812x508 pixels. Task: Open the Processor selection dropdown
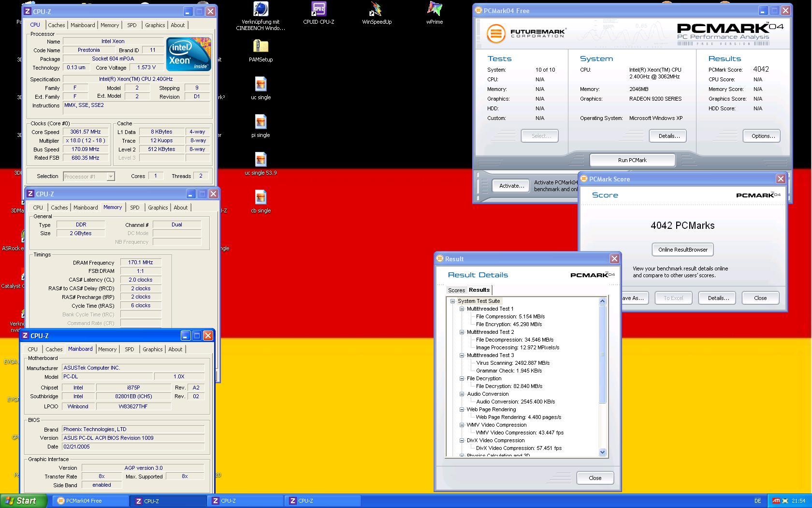(x=111, y=177)
